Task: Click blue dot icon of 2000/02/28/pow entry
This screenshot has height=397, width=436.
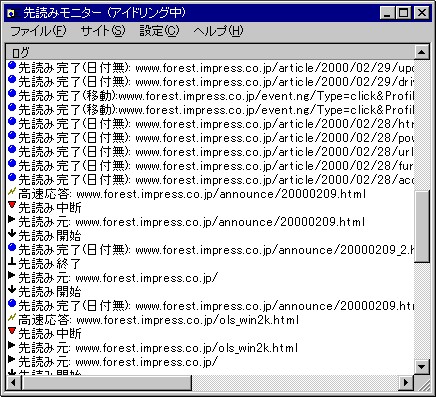Action: pyautogui.click(x=12, y=136)
